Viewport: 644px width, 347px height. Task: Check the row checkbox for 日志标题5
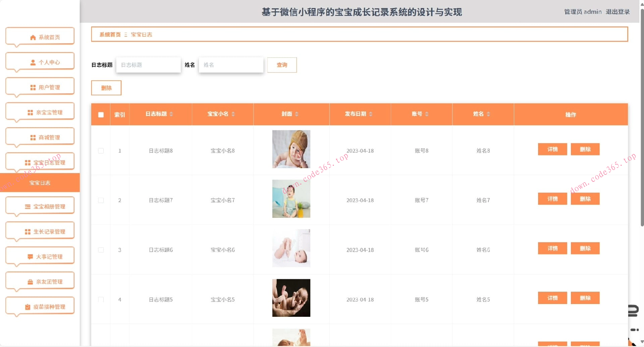coord(101,299)
